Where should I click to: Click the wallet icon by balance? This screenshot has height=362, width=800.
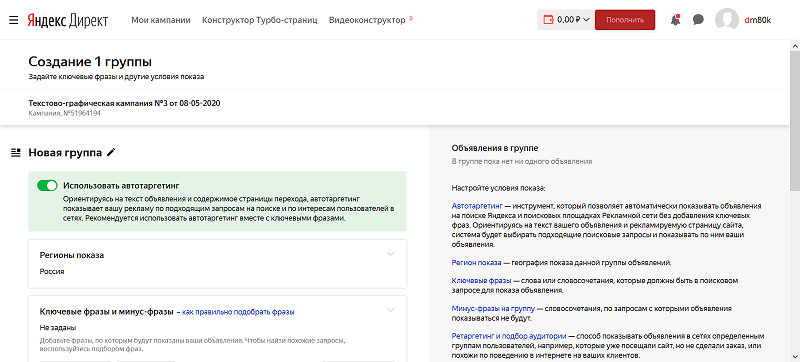548,20
